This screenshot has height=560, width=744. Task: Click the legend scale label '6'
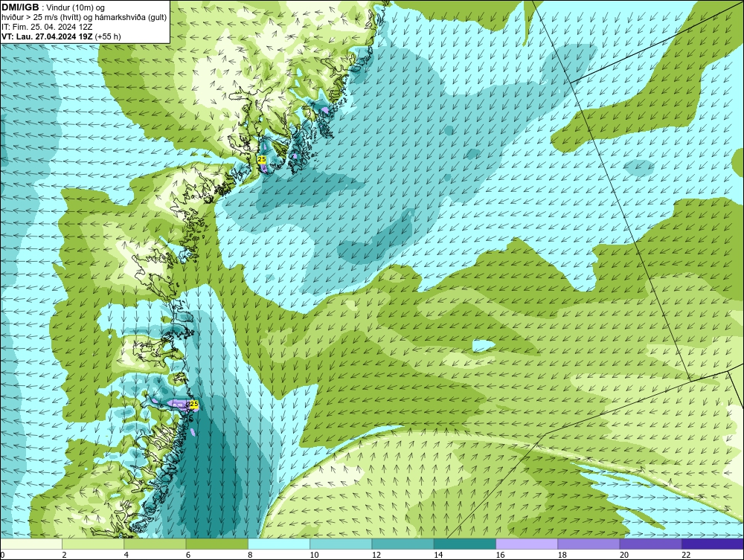pyautogui.click(x=188, y=555)
